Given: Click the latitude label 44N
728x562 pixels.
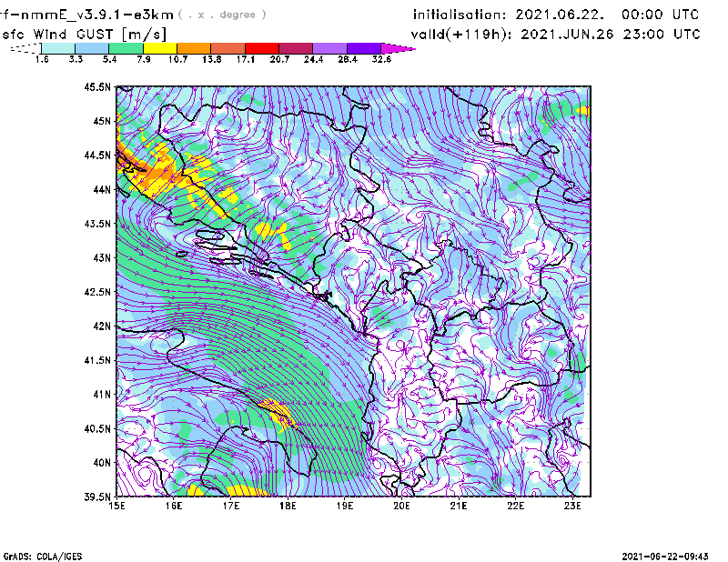Looking at the screenshot, I should pyautogui.click(x=102, y=189).
